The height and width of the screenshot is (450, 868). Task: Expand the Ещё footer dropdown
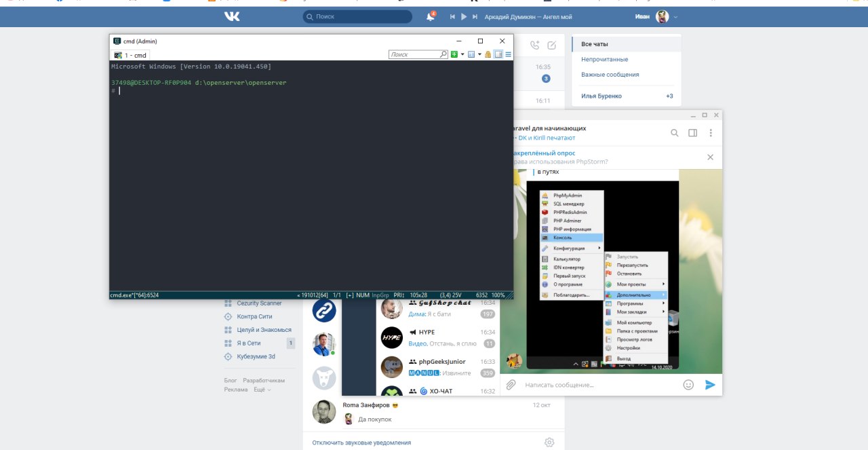pyautogui.click(x=262, y=390)
